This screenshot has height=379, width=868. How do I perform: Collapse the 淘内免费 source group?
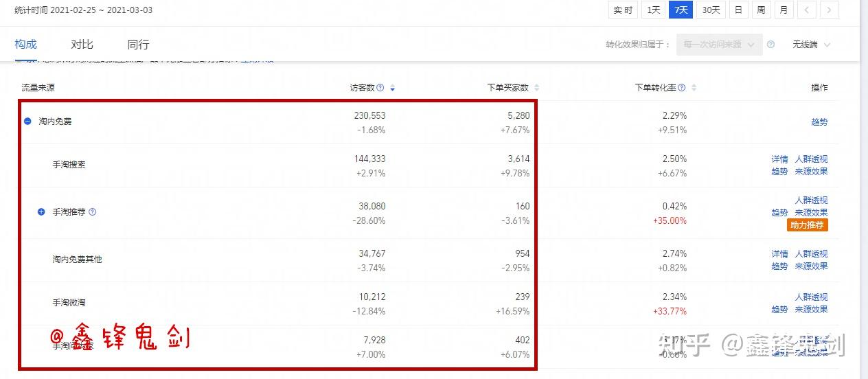(27, 122)
